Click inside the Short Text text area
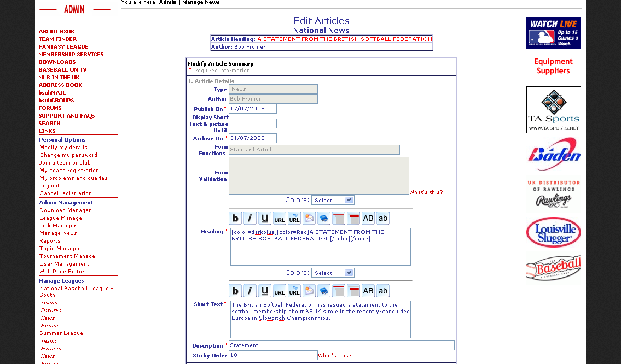This screenshot has width=621, height=364. (x=321, y=320)
